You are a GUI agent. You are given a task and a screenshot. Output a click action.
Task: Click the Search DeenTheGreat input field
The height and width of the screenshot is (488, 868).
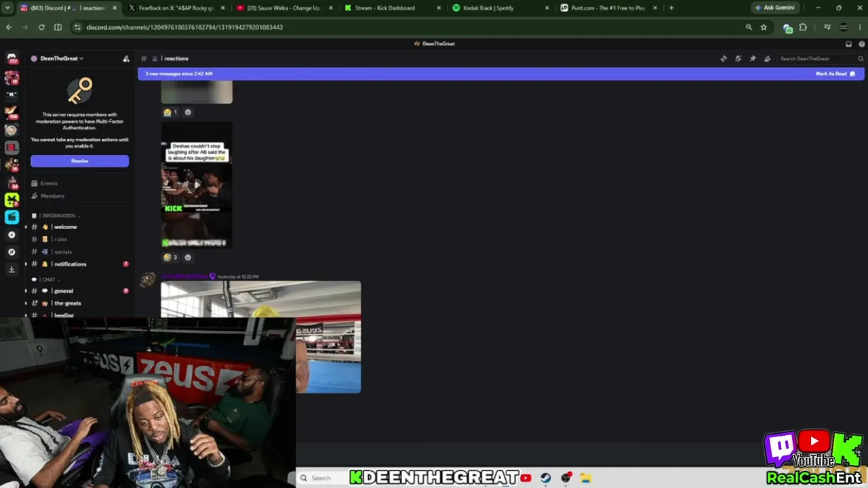click(821, 59)
